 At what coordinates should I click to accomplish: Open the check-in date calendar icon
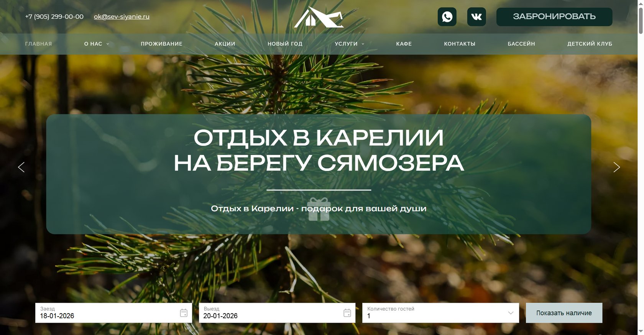pyautogui.click(x=184, y=313)
